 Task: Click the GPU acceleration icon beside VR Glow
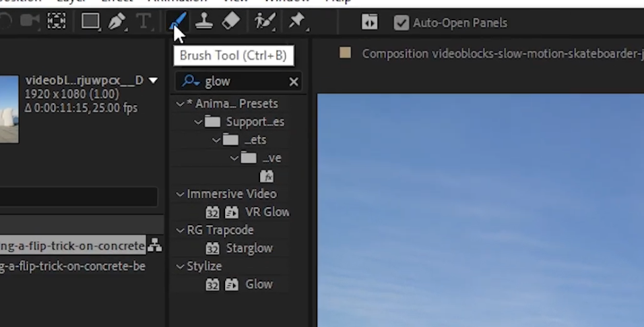pyautogui.click(x=231, y=212)
